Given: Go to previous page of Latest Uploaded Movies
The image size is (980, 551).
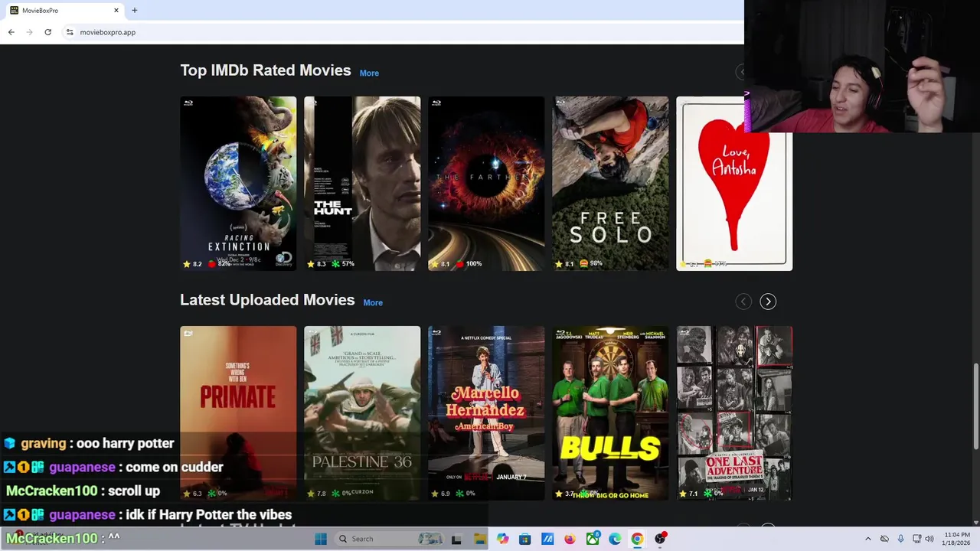Looking at the screenshot, I should 743,302.
